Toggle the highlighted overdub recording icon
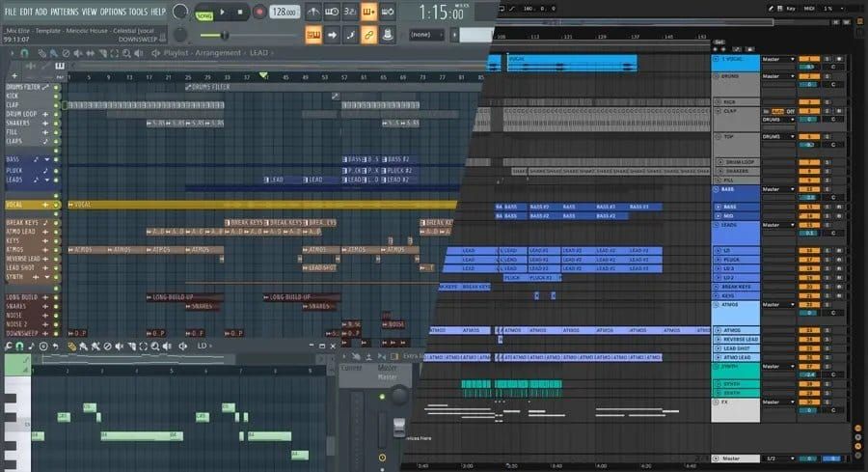Screen dimensions: 868x472 pos(368,12)
